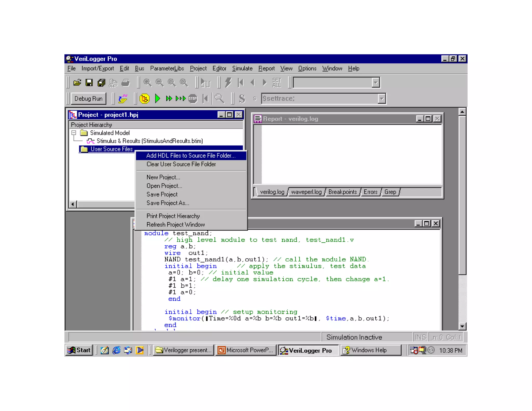The image size is (532, 411).
Task: Click the Open file toolbar icon
Action: 77,83
